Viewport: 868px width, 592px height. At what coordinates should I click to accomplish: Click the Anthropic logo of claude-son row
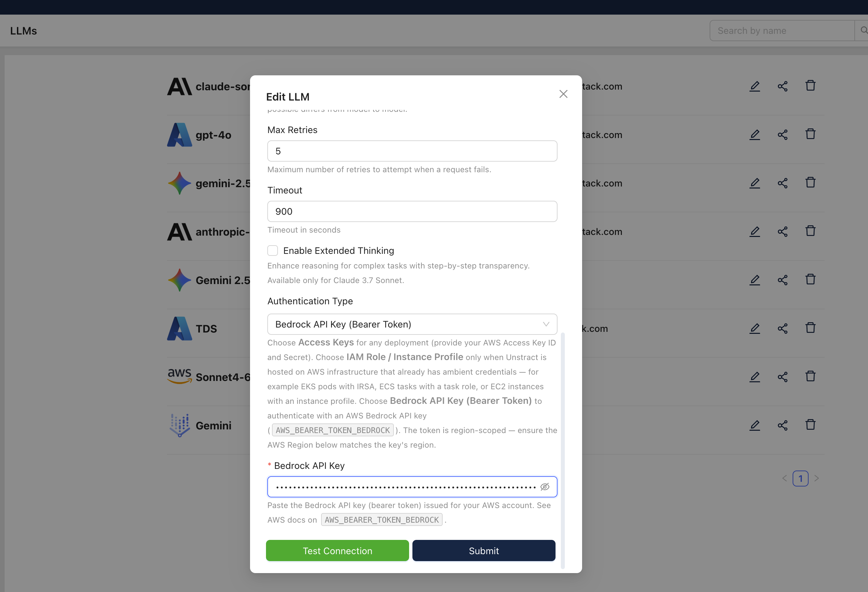coord(179,87)
